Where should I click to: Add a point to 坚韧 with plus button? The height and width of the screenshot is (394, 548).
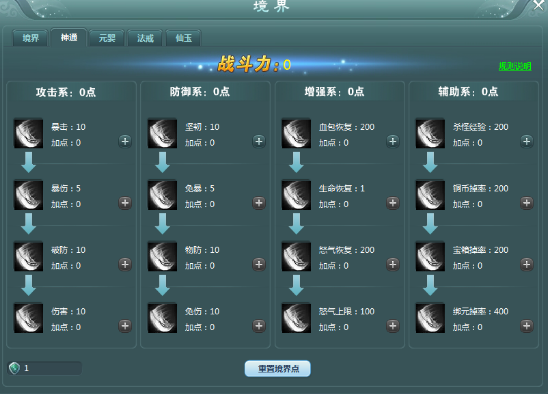(x=259, y=141)
